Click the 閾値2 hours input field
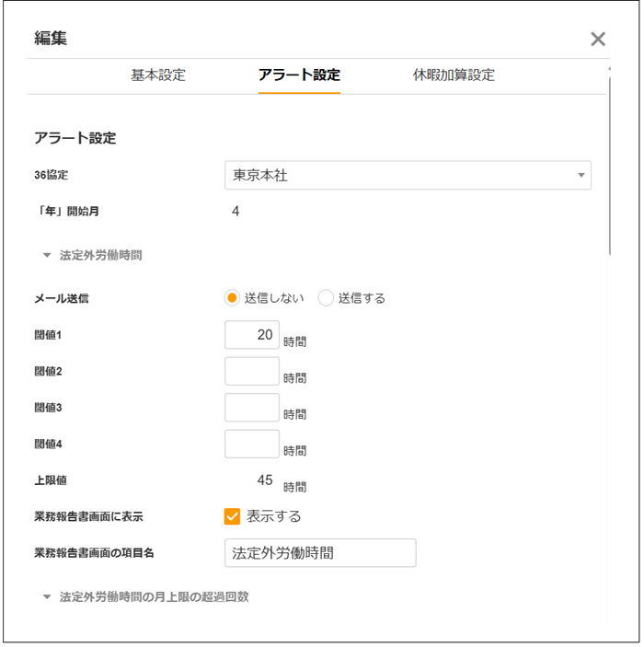This screenshot has width=644, height=647. 252,371
